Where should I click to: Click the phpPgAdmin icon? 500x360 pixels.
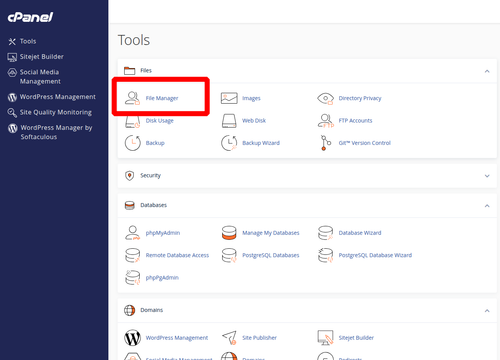pos(132,278)
